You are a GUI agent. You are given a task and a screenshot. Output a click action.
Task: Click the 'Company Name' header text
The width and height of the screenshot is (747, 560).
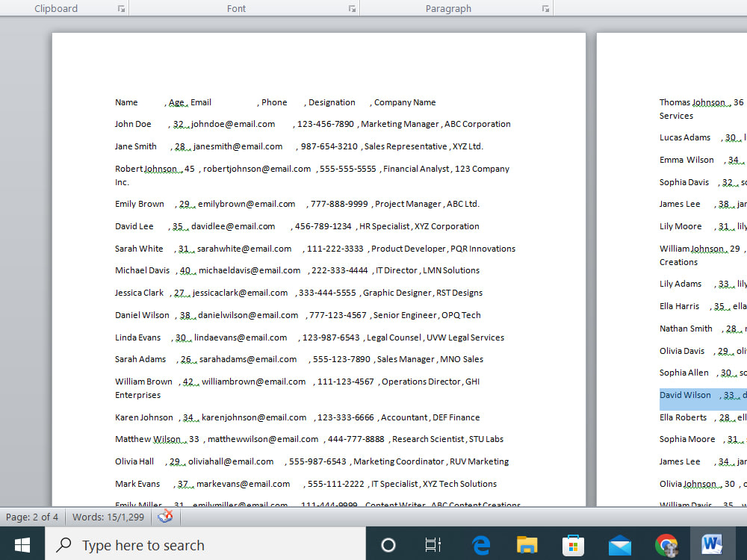pyautogui.click(x=405, y=102)
